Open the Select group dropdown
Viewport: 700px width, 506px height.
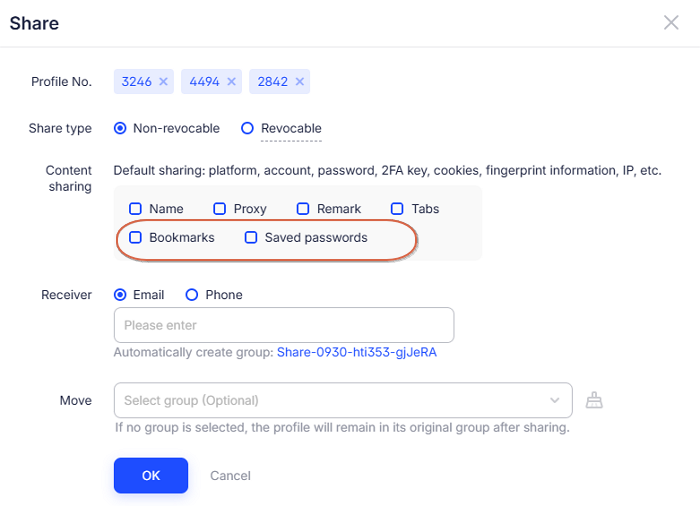330,401
